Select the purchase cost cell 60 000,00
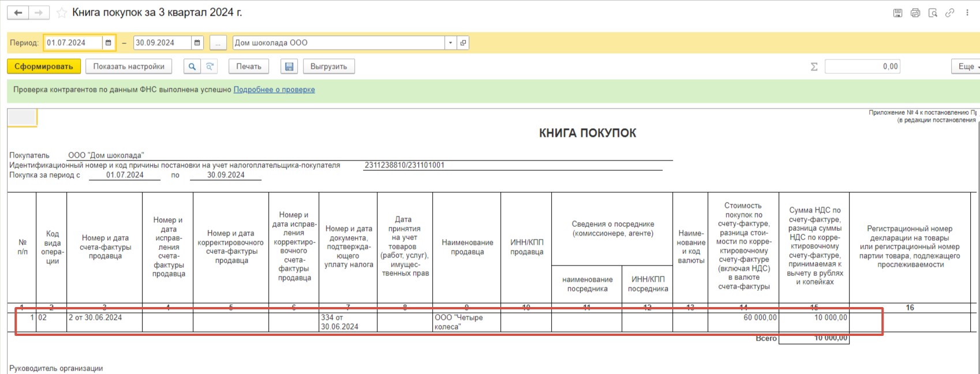 (743, 322)
